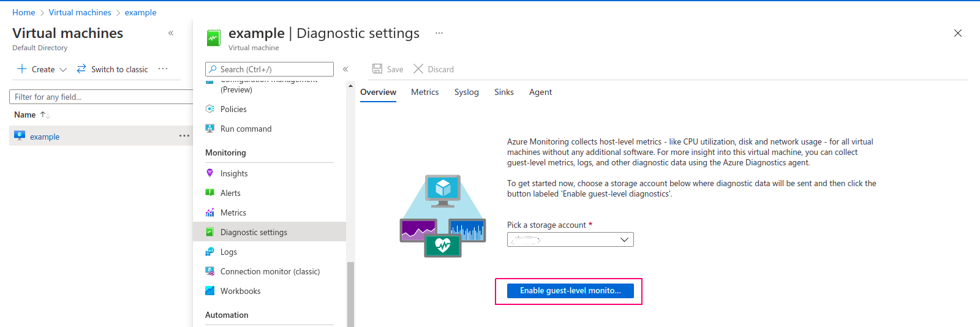Click the Switch to classic arrows icon
Viewport: 980px width, 327px height.
(x=81, y=69)
